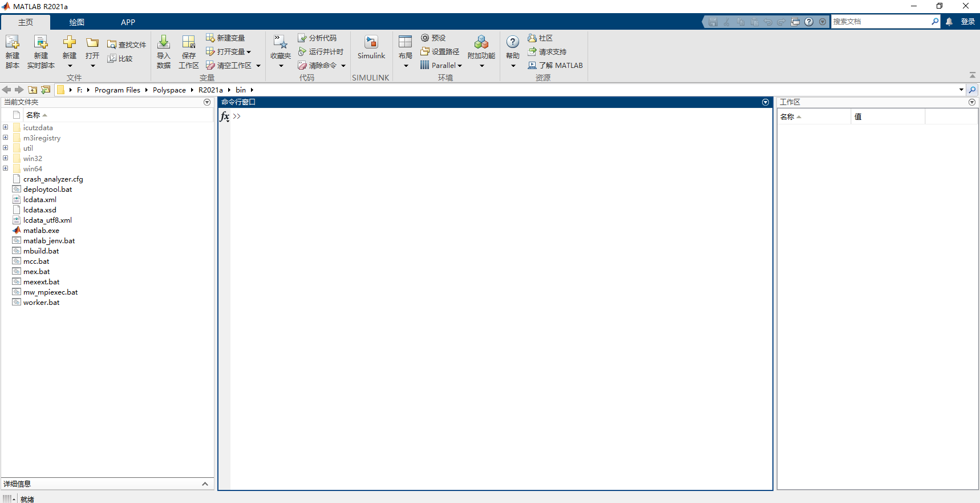Expand the Details (详细信息) panel chevron
The width and height of the screenshot is (980, 503).
coord(205,484)
